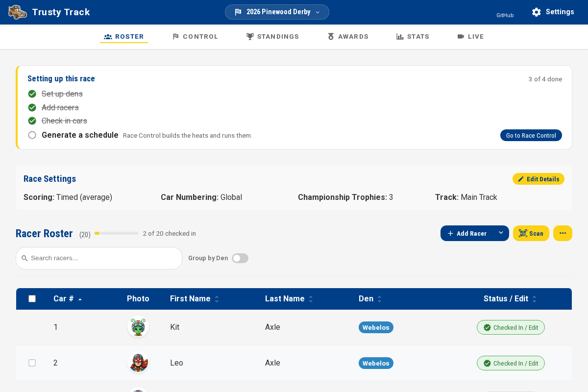The width and height of the screenshot is (588, 392).
Task: Click the QR code icon on Scan
Action: [523, 234]
